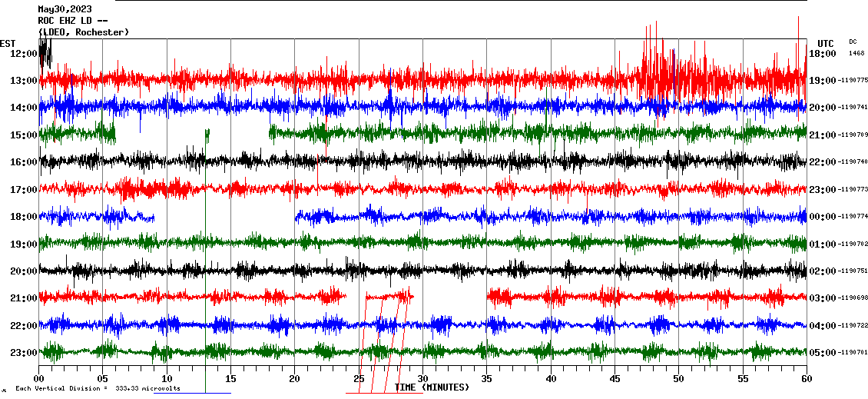Click the vertical division microvolts scale note
This screenshot has width=868, height=399.
pos(98,388)
